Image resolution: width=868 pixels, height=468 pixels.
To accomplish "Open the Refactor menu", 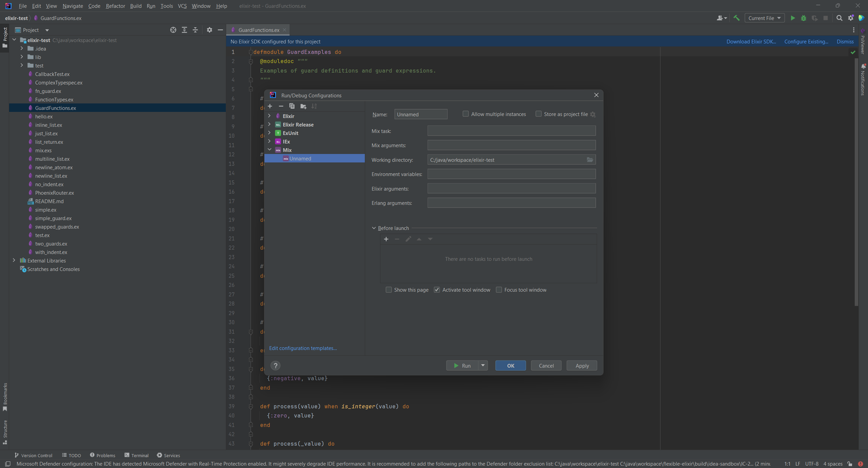I will pyautogui.click(x=116, y=6).
